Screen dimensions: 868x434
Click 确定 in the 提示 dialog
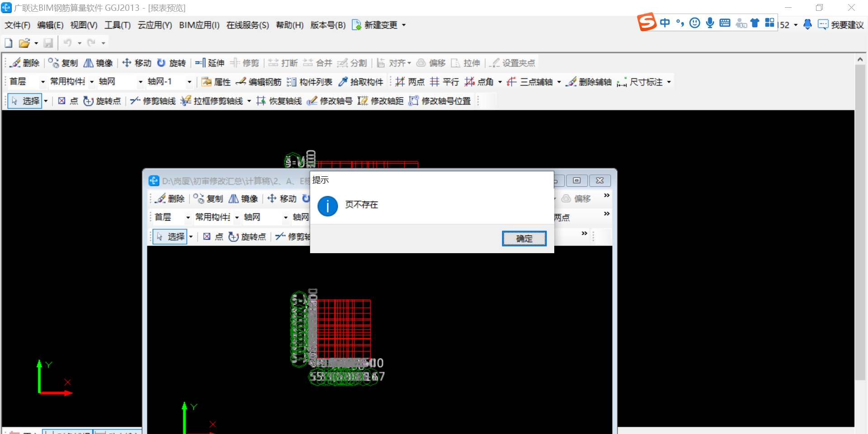coord(524,238)
